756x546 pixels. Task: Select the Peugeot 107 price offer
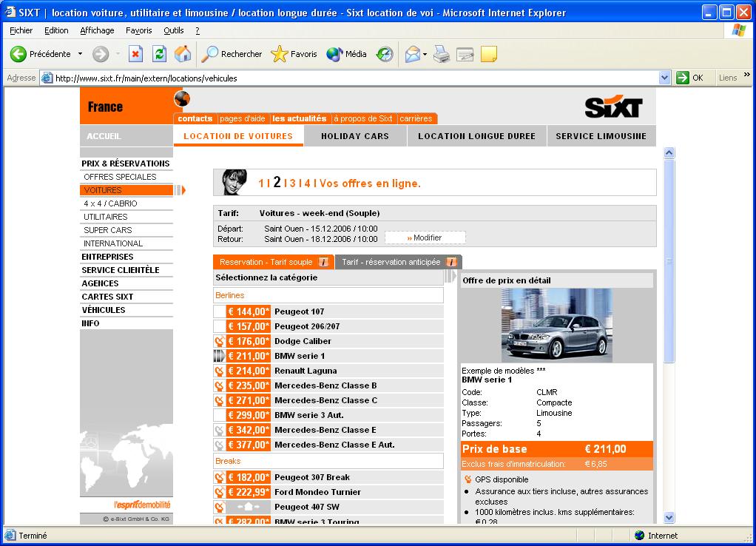click(x=249, y=311)
